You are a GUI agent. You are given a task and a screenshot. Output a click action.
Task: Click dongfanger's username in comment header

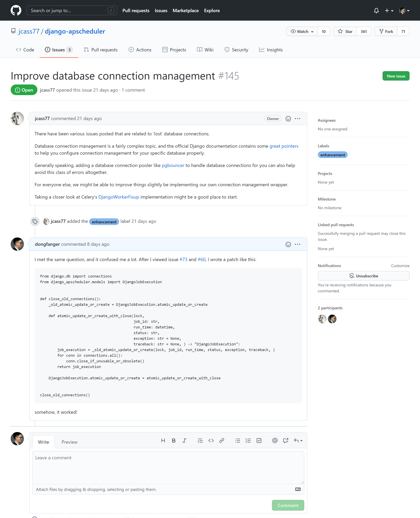(47, 244)
